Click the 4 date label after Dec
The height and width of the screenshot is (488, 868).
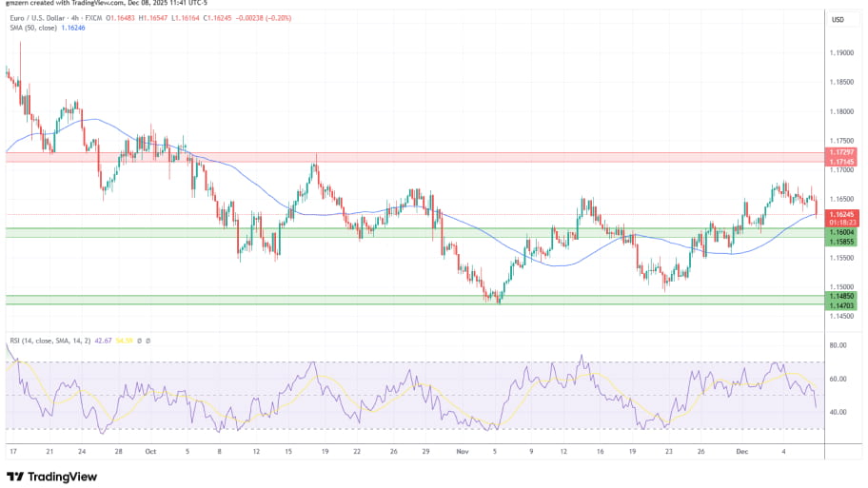[x=783, y=452]
